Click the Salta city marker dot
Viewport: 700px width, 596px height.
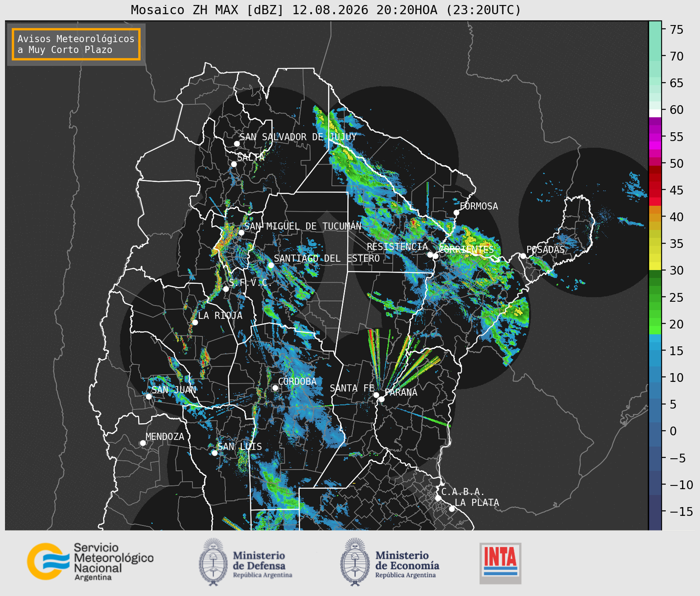coord(234,164)
